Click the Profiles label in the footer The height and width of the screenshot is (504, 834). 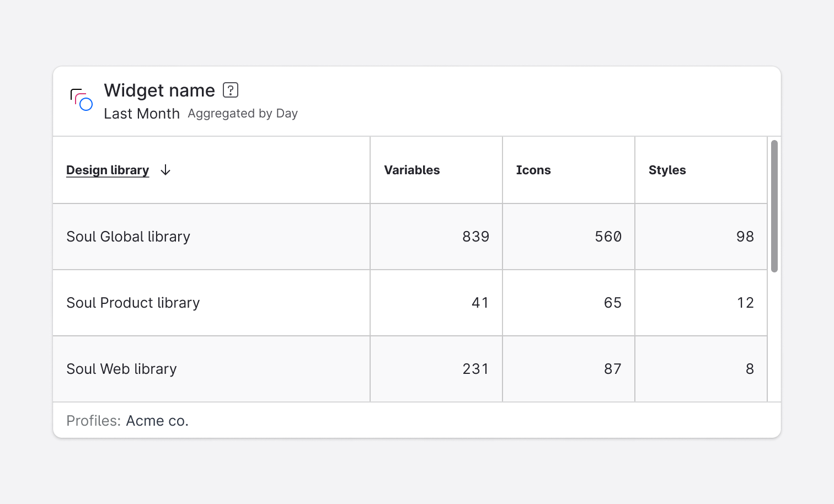tap(93, 420)
